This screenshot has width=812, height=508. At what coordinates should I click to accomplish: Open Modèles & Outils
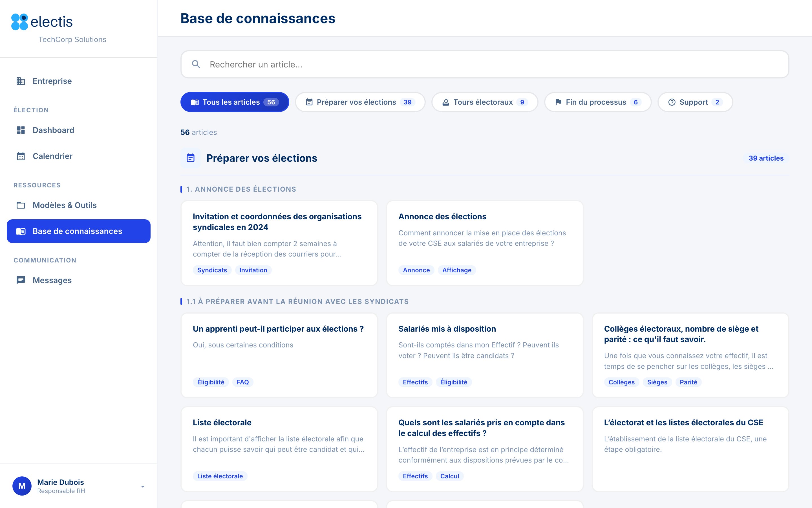(x=78, y=205)
